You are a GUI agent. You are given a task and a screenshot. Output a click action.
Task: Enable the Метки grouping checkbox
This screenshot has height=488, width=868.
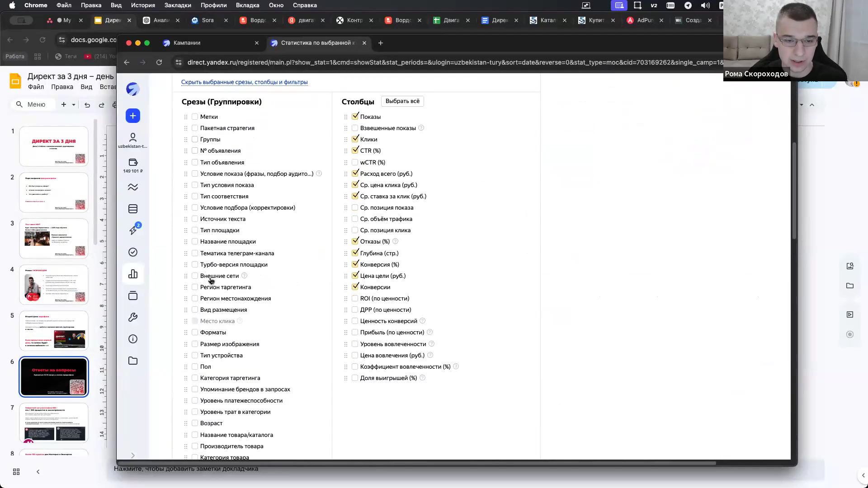195,117
